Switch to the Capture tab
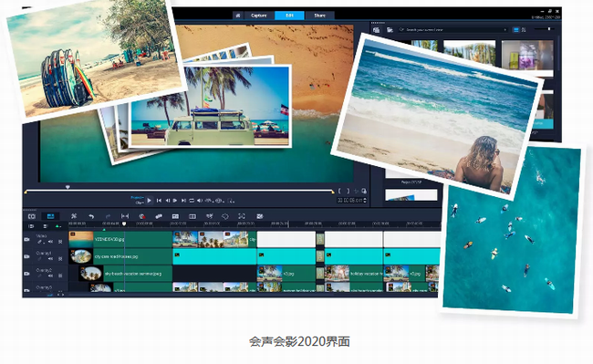The height and width of the screenshot is (364, 593). click(x=259, y=16)
